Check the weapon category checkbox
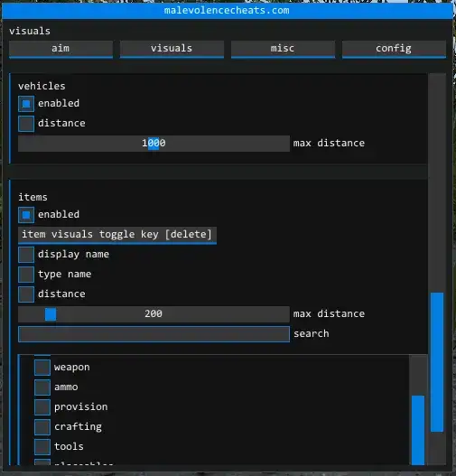 click(42, 368)
